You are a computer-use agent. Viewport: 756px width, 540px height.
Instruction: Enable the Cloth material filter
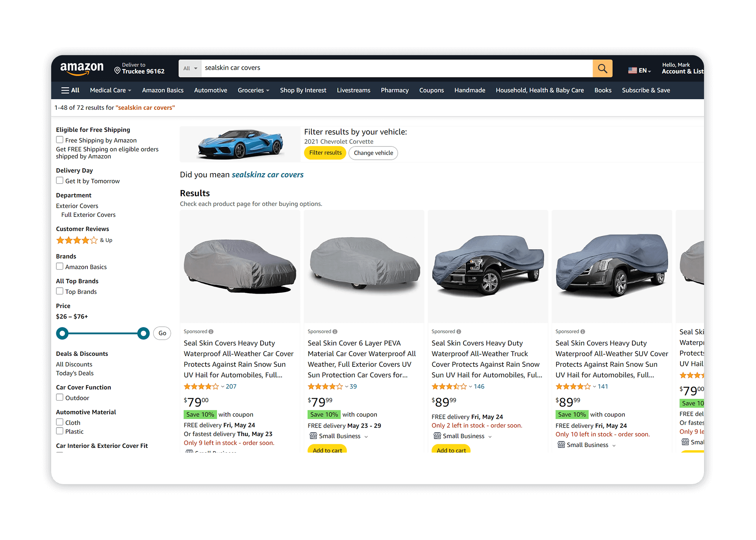tap(59, 422)
